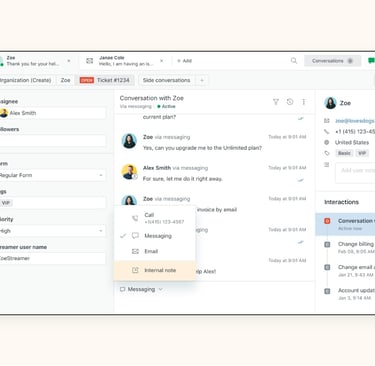Click the read checkmark on Alex Smith's message

[301, 180]
